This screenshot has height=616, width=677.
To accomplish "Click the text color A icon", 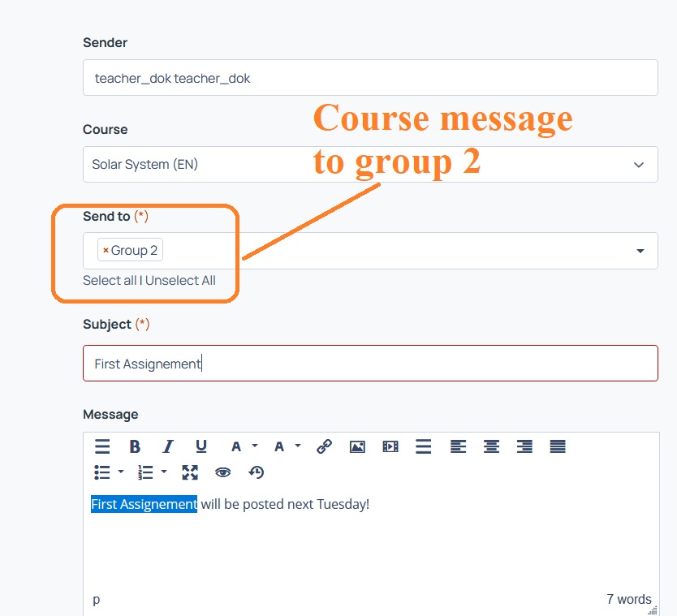I will 236,446.
